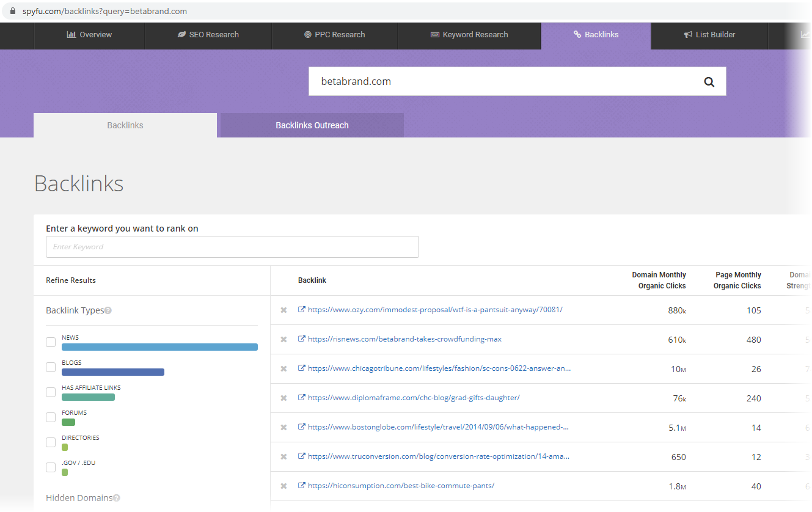Enable the NEWS backlink type checkbox
The height and width of the screenshot is (512, 812).
tap(51, 342)
